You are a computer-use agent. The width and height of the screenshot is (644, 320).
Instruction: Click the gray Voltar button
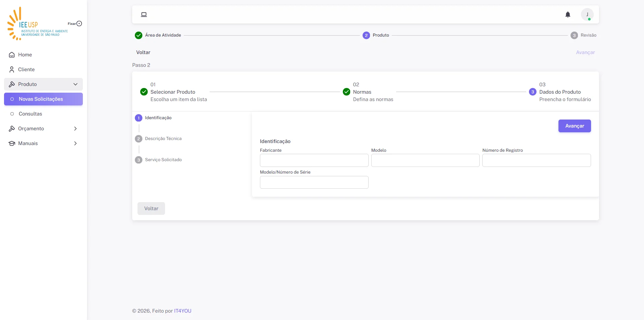click(x=151, y=209)
